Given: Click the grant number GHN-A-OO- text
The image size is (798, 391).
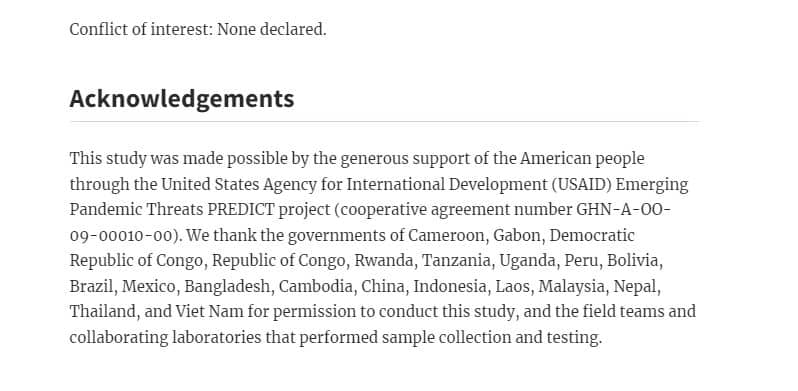Looking at the screenshot, I should coord(623,210).
